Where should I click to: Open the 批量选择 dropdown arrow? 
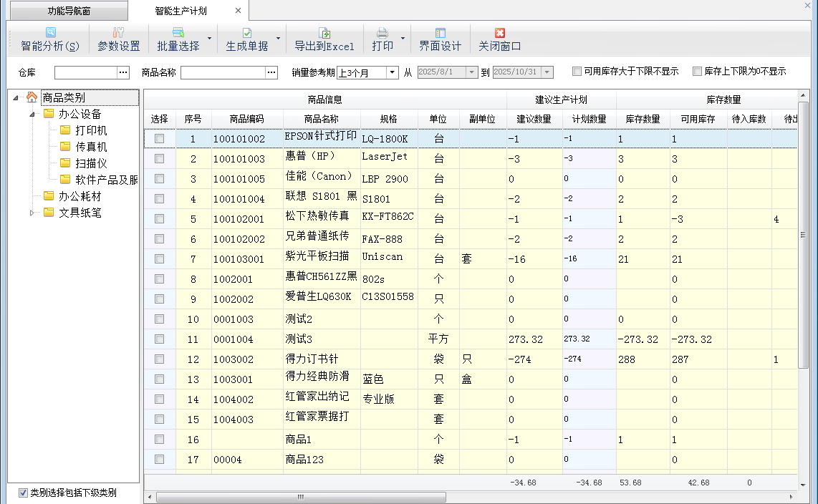point(209,39)
